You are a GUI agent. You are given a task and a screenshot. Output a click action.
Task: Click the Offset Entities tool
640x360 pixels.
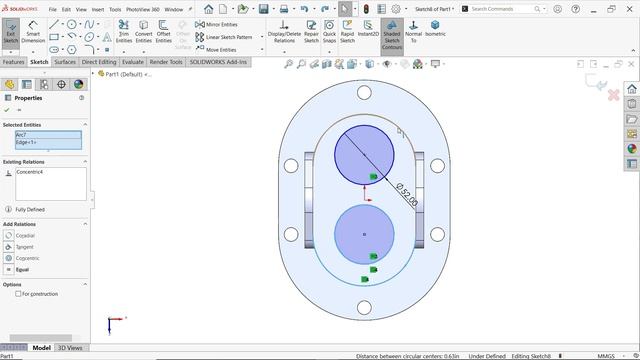point(164,31)
